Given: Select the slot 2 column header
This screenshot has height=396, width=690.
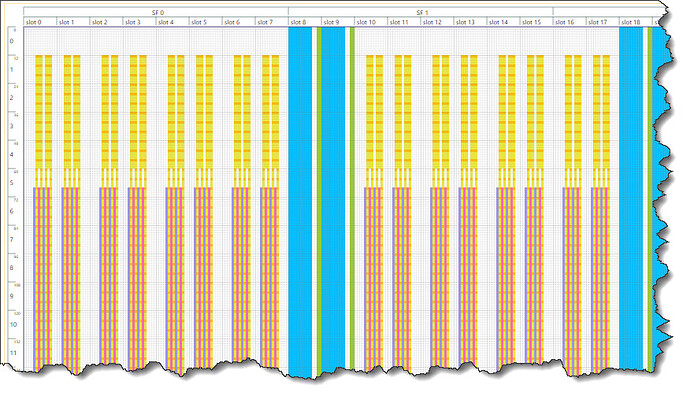Looking at the screenshot, I should 106,22.
